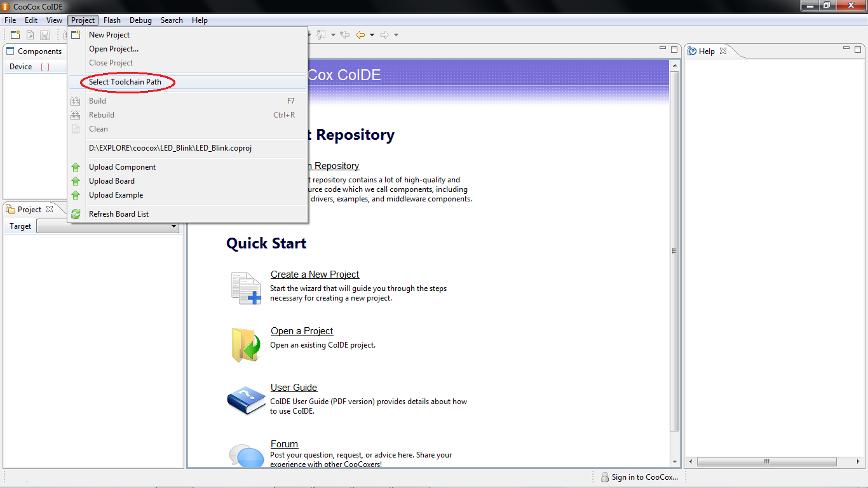Image resolution: width=868 pixels, height=488 pixels.
Task: Open the Debug menu
Action: (141, 20)
